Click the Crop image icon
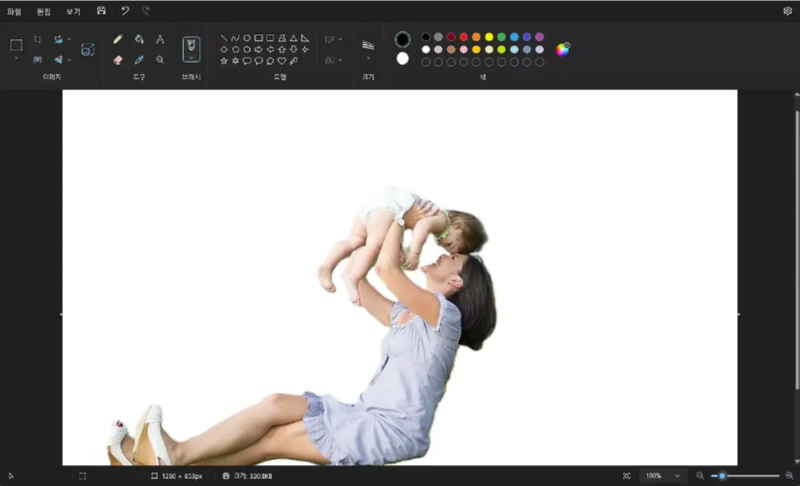This screenshot has width=800, height=486. coord(37,39)
